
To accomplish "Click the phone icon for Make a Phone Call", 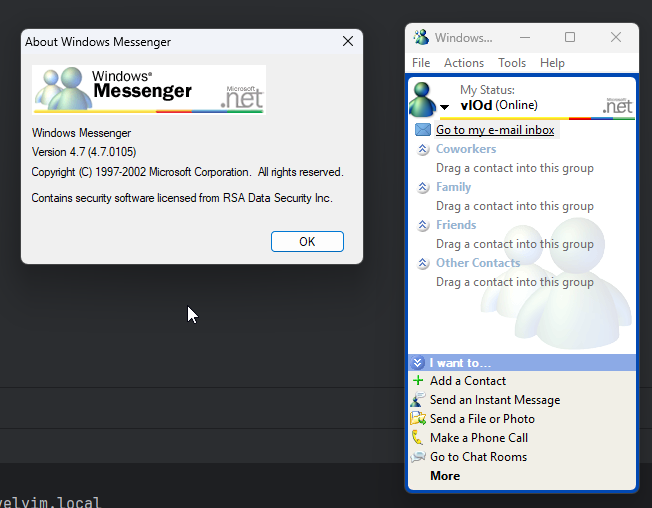I will [417, 437].
